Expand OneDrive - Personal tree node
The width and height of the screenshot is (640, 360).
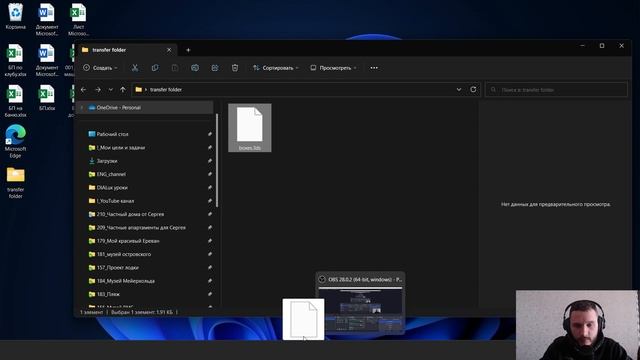click(82, 108)
